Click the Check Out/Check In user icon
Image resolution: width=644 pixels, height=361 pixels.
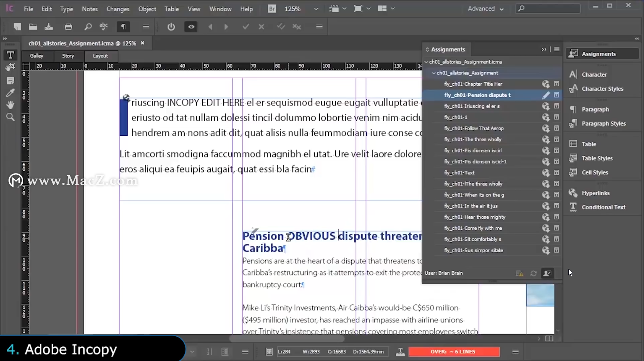pos(547,273)
